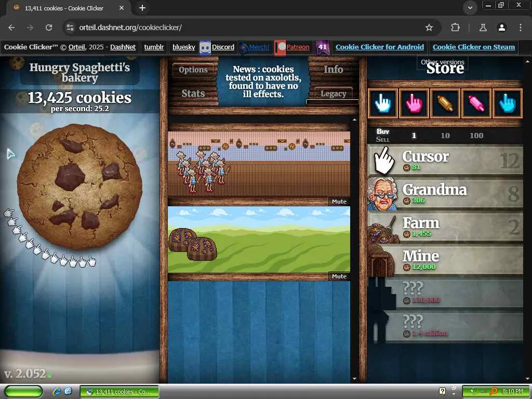
Task: Open the Stats menu
Action: (193, 94)
